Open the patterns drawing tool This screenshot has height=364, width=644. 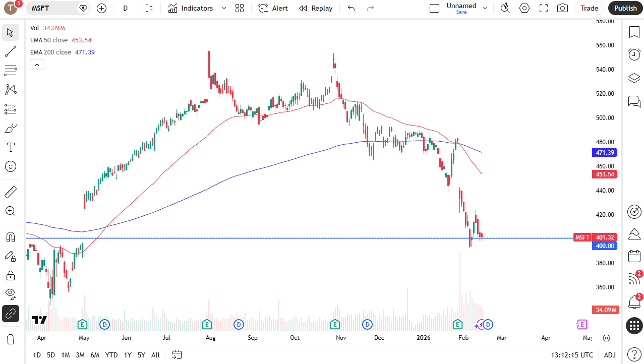pos(11,90)
